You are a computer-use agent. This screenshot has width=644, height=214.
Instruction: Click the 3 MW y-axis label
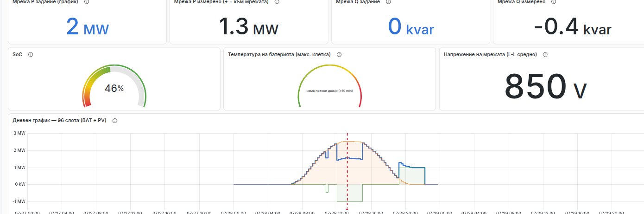pyautogui.click(x=19, y=133)
